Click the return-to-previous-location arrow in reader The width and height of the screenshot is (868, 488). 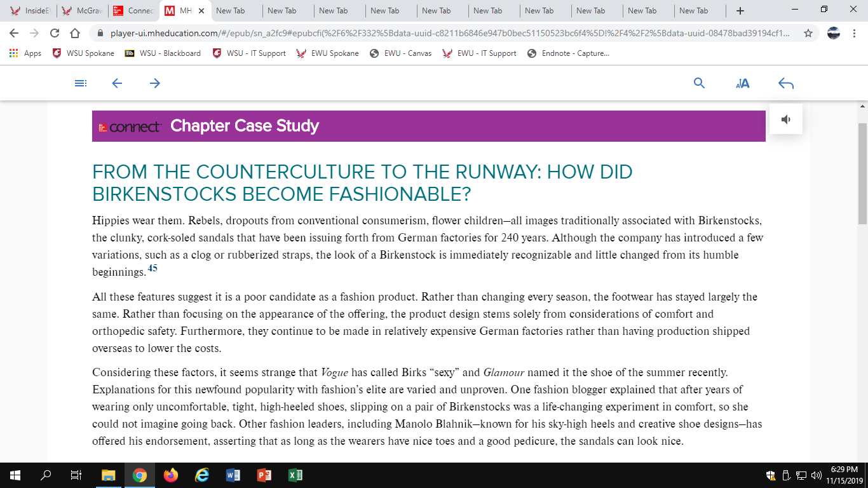tap(786, 83)
